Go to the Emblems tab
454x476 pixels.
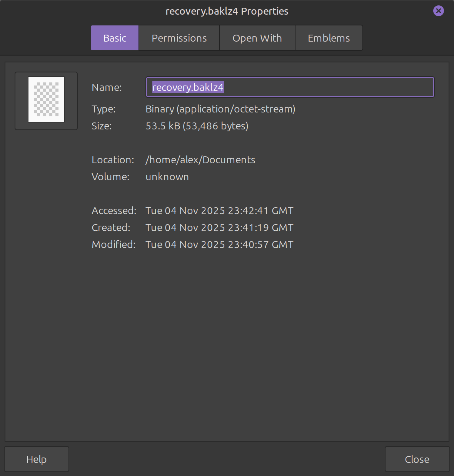click(329, 38)
